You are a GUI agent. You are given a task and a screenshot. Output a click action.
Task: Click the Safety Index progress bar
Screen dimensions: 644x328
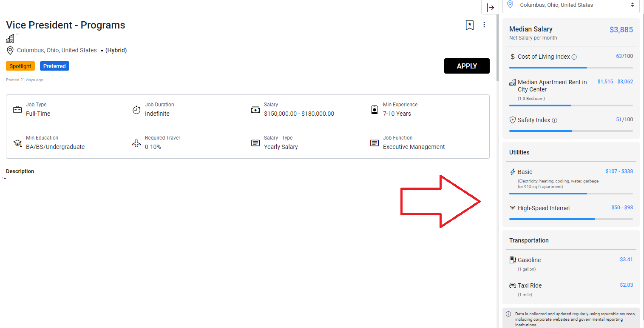click(570, 131)
